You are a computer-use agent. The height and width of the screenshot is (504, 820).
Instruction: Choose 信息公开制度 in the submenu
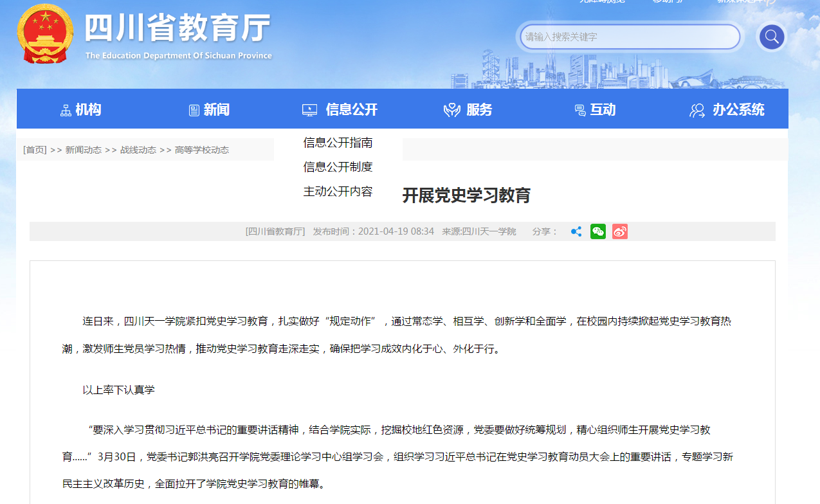338,167
